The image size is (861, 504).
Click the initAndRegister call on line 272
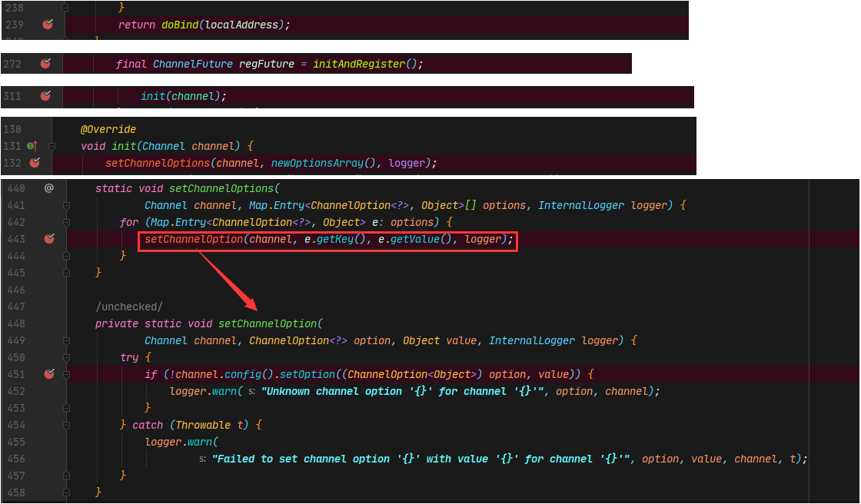358,64
